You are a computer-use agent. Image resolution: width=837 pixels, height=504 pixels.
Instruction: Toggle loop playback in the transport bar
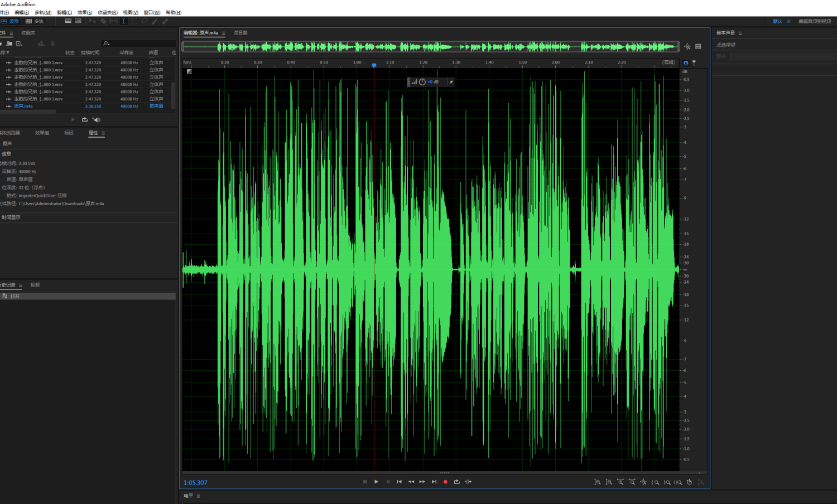457,482
